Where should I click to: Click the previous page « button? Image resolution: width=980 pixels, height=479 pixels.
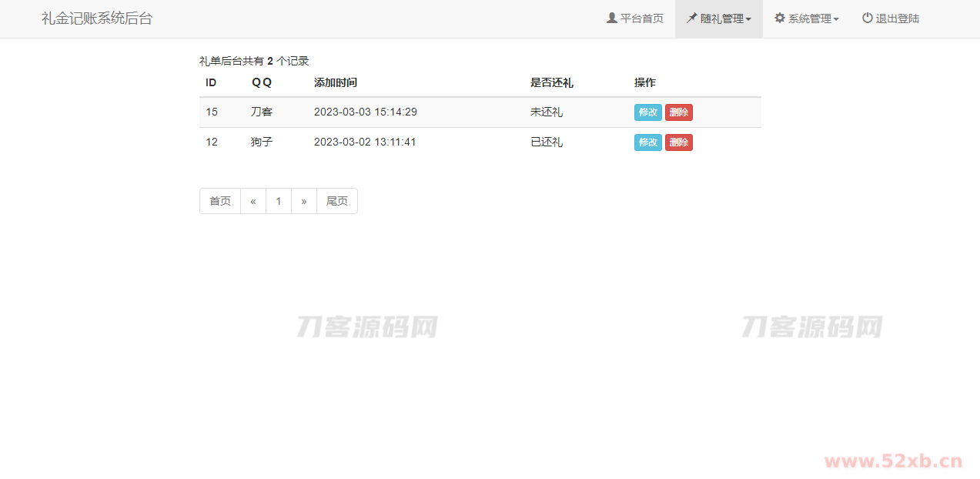[x=253, y=201]
